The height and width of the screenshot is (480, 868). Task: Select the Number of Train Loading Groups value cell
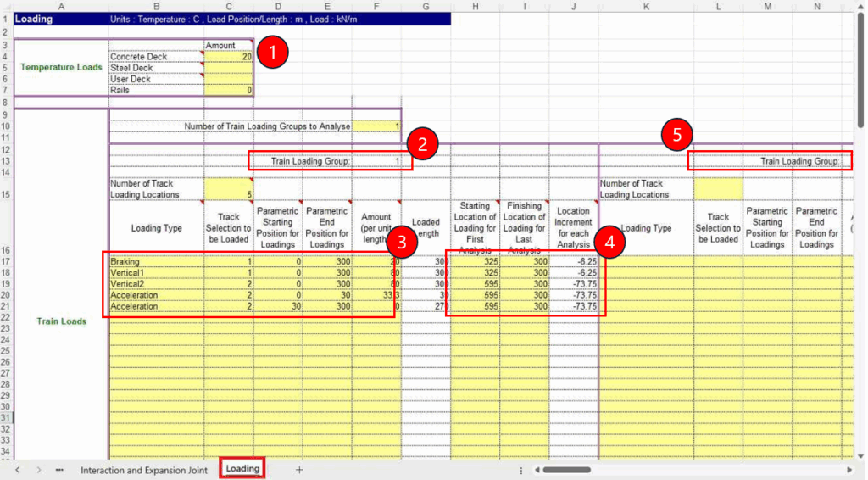[376, 126]
